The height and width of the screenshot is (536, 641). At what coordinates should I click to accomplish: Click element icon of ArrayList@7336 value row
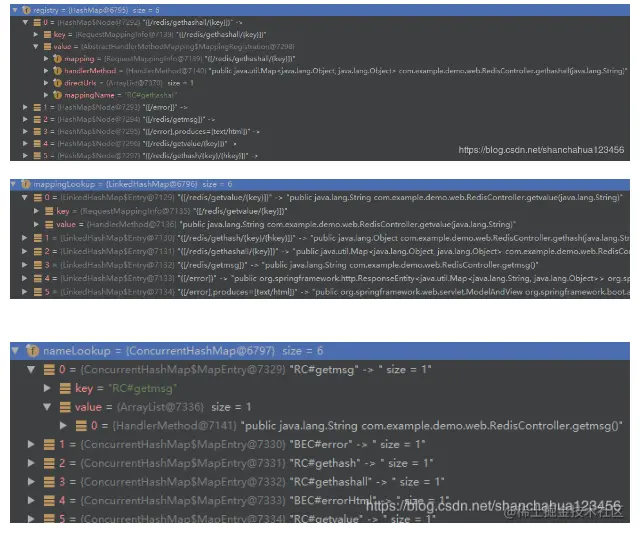click(x=65, y=407)
